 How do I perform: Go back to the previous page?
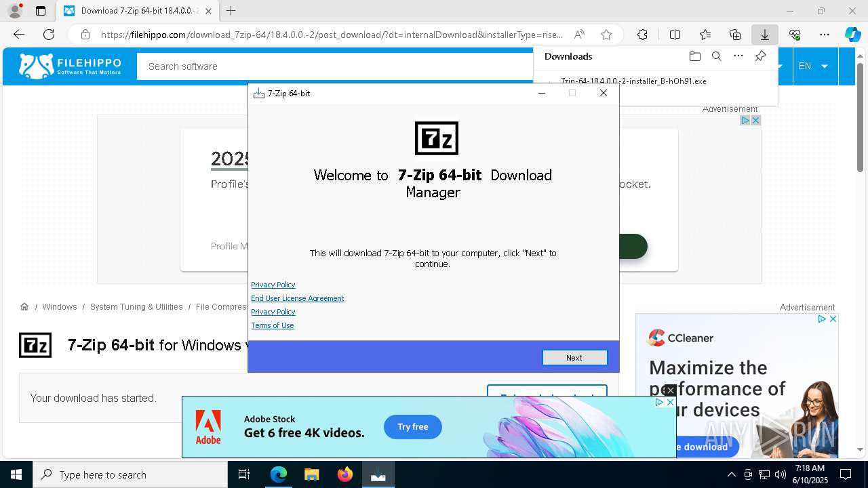click(19, 35)
